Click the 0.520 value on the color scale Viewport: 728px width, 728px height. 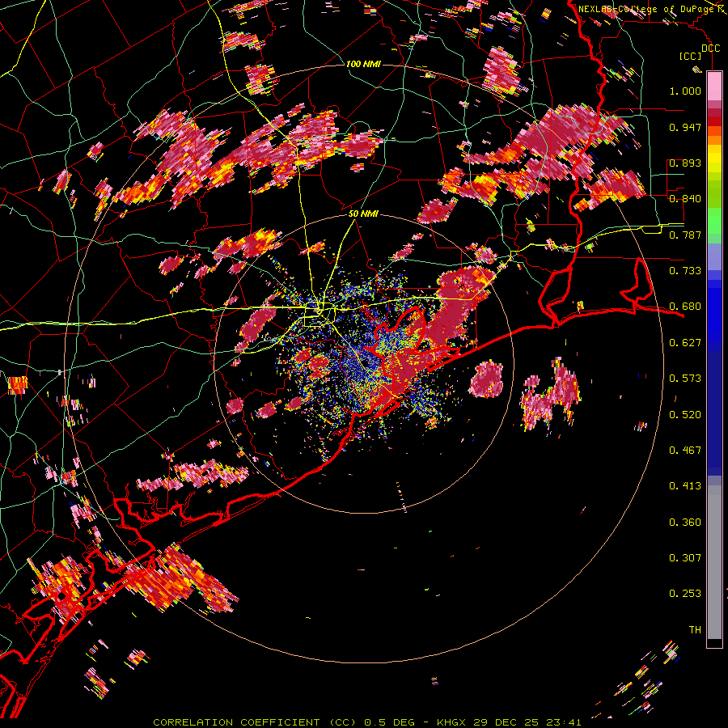click(x=685, y=414)
